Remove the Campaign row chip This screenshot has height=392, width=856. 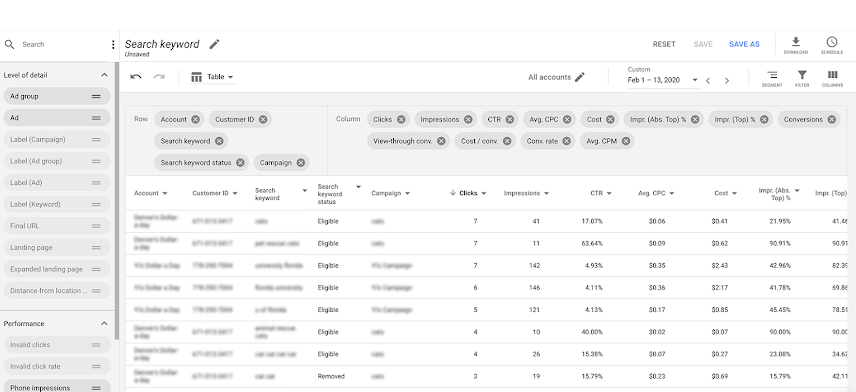pyautogui.click(x=300, y=163)
